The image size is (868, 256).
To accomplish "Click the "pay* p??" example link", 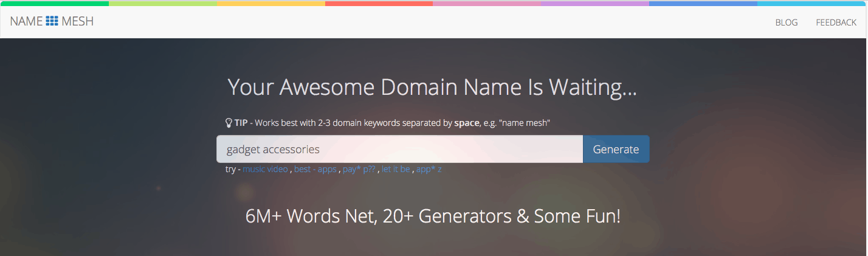I will (359, 169).
